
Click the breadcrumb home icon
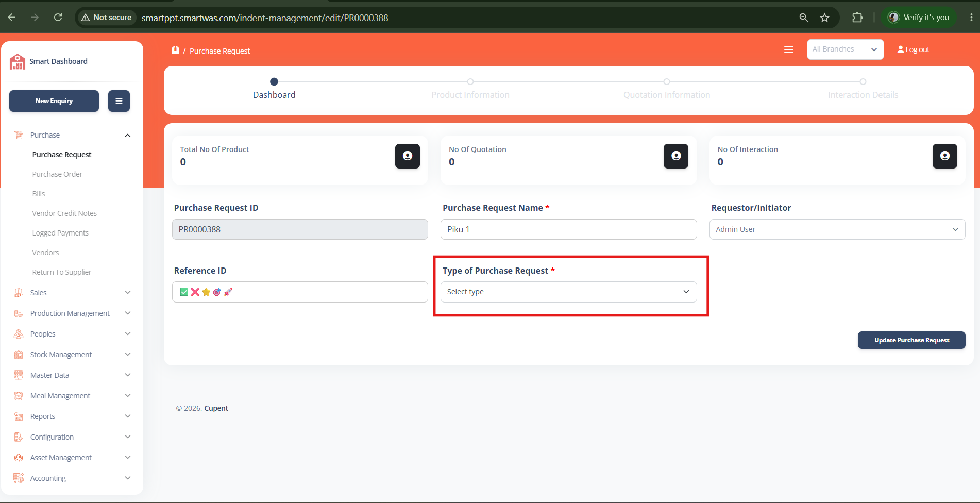click(x=175, y=50)
